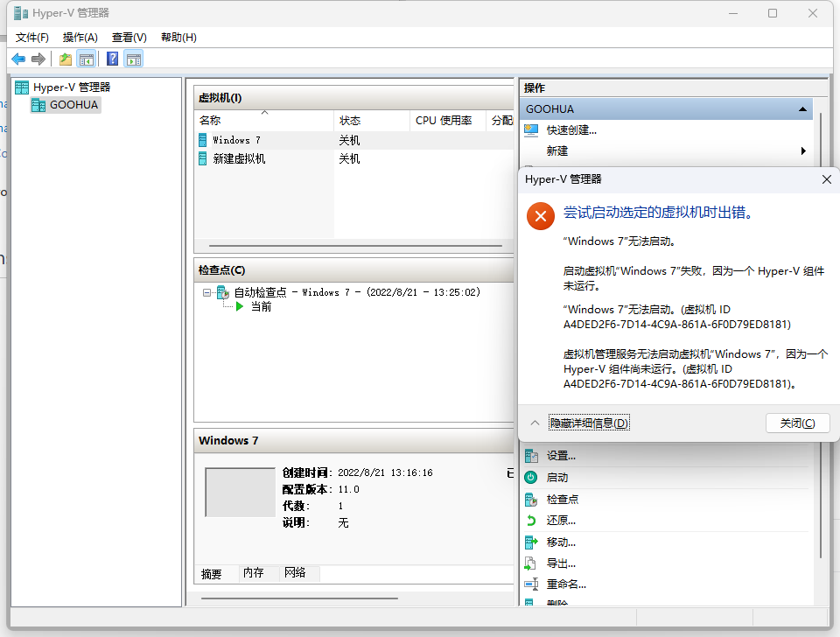840x637 pixels.
Task: Collapse the GOOHUA actions section
Action: (x=802, y=109)
